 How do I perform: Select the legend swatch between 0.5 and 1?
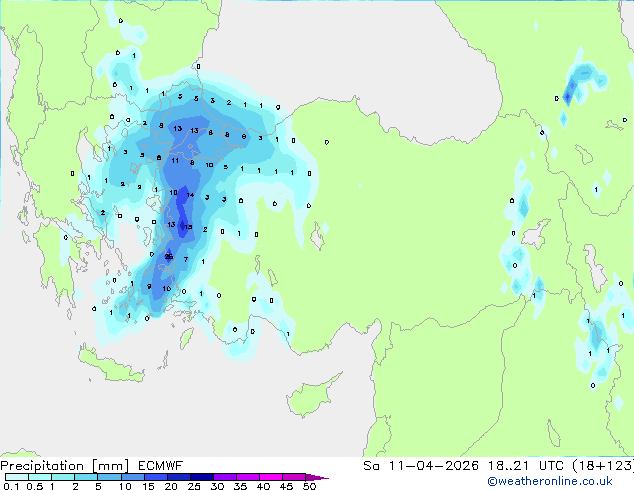[x=40, y=477]
